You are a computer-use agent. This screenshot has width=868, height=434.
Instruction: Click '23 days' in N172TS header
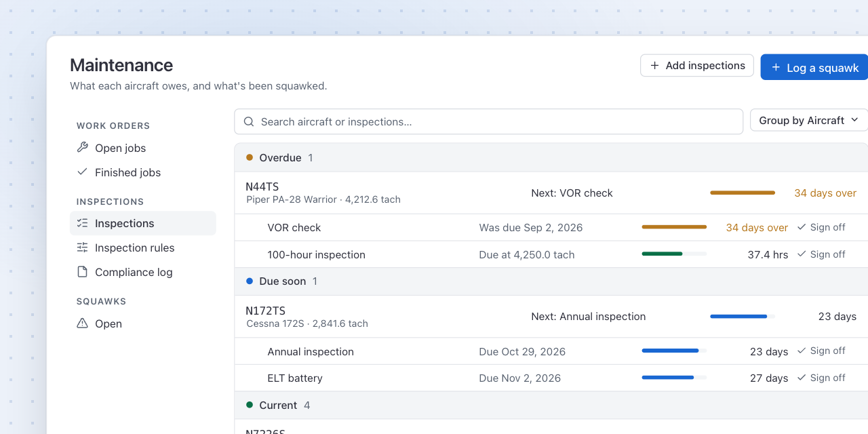coord(837,317)
